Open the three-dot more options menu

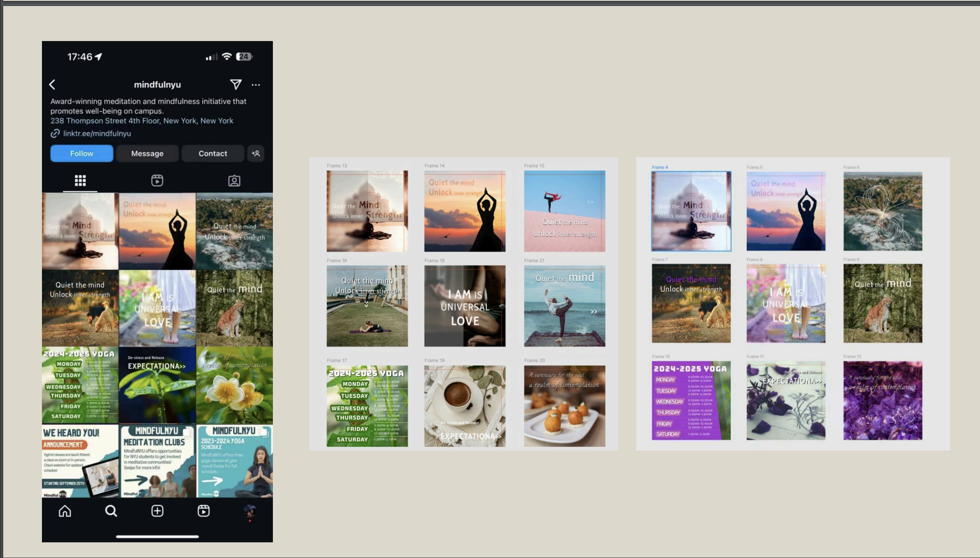coord(256,85)
